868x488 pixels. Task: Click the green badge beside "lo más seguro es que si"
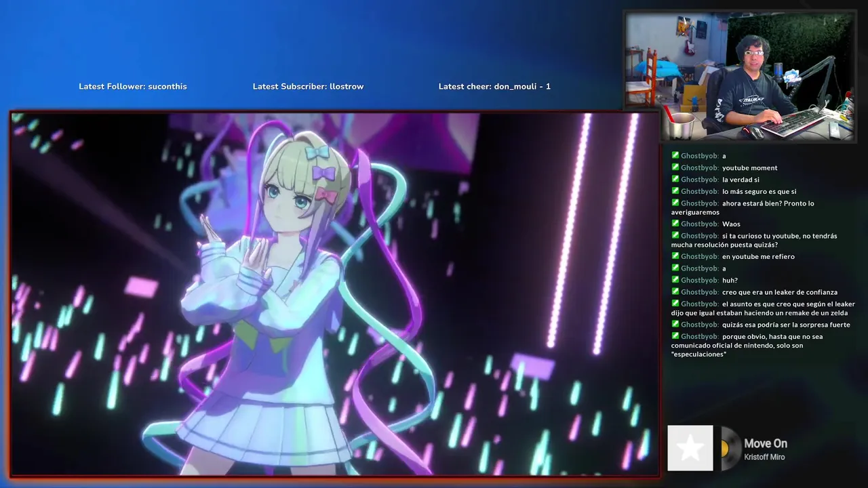675,191
